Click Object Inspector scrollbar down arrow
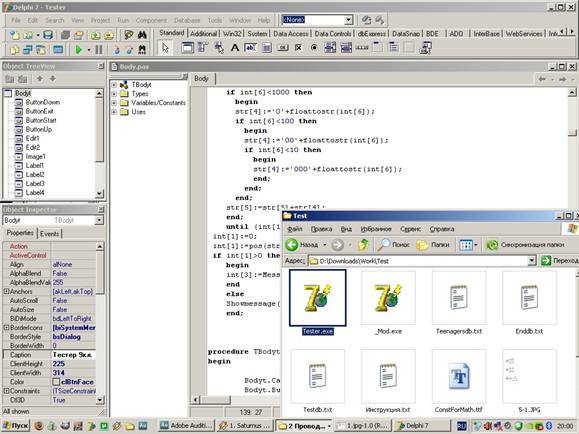Screen dimensions: 579x434 (x=100, y=400)
